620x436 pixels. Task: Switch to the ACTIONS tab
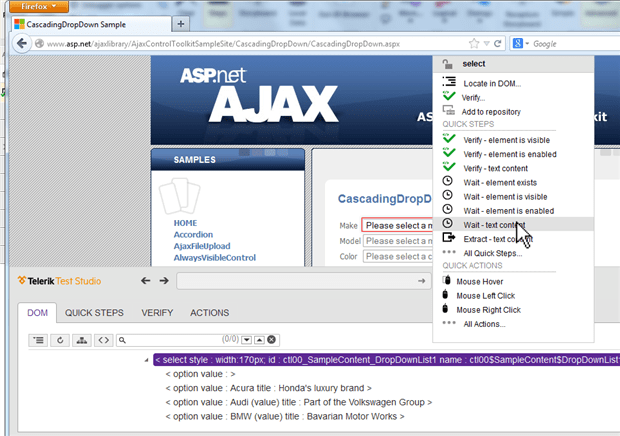209,313
